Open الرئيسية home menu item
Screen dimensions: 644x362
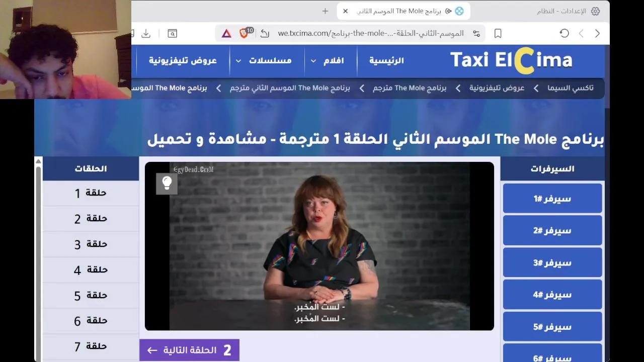coord(386,60)
